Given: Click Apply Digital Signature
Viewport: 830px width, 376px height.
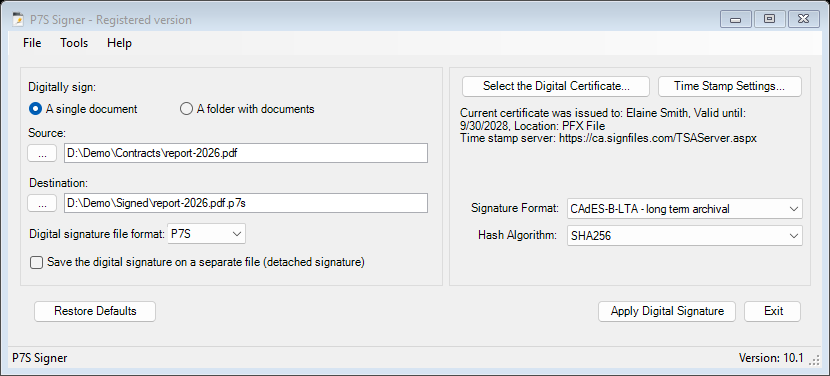Looking at the screenshot, I should (x=667, y=311).
